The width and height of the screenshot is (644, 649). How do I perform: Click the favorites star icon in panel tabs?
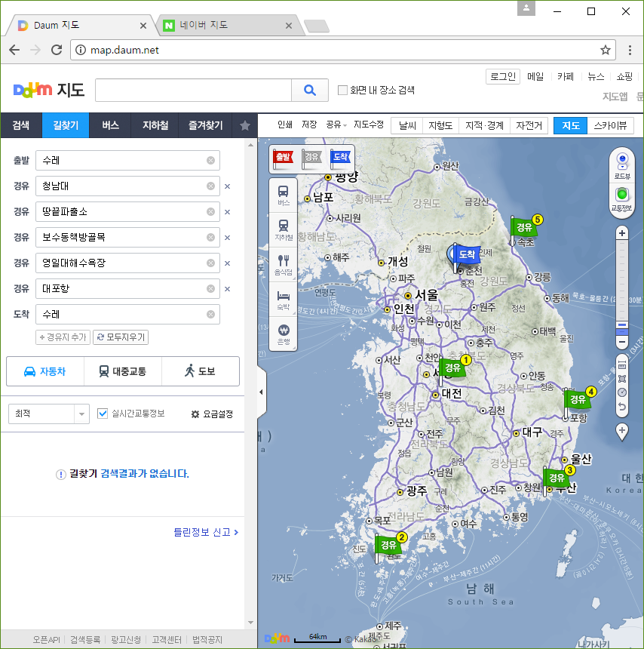(245, 126)
